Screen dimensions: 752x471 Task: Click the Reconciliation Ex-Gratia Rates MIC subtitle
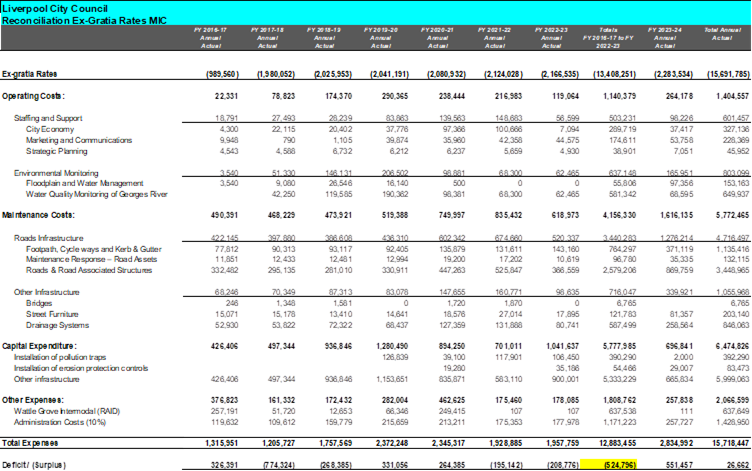click(72, 19)
